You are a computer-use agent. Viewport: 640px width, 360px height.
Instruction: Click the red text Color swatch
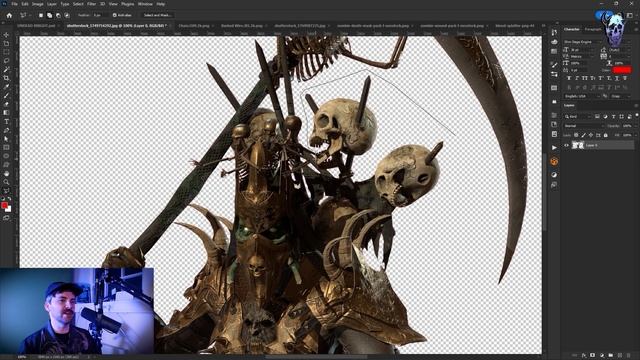click(x=622, y=70)
